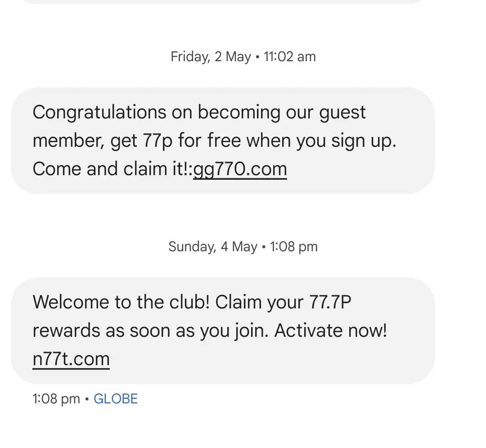Open the gg770.com link
This screenshot has height=448, width=486.
(x=240, y=169)
